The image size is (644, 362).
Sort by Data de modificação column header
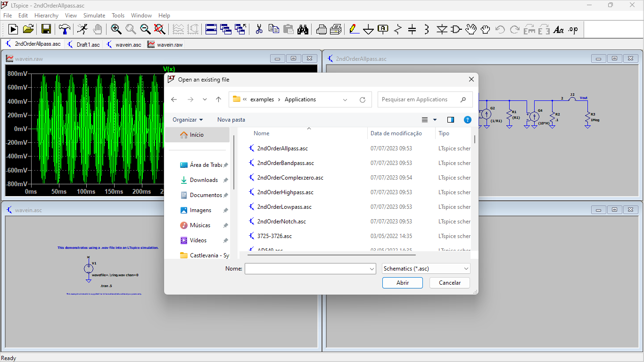[x=396, y=133]
